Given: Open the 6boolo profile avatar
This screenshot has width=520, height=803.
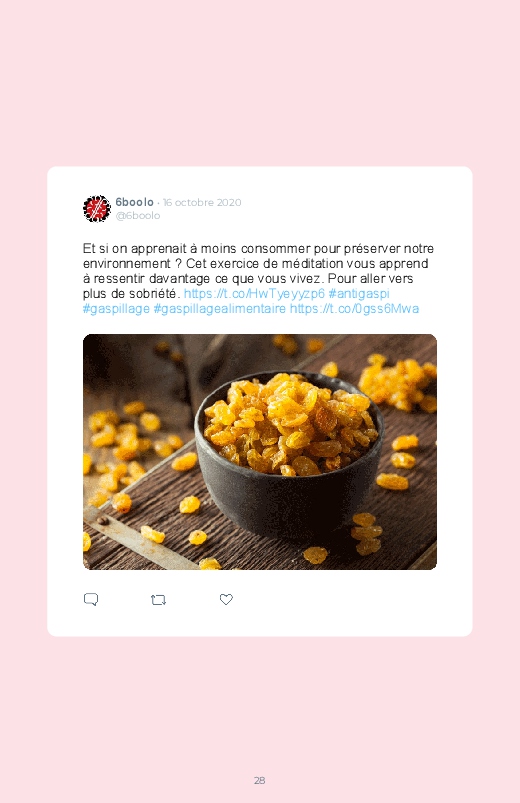Looking at the screenshot, I should pos(97,208).
